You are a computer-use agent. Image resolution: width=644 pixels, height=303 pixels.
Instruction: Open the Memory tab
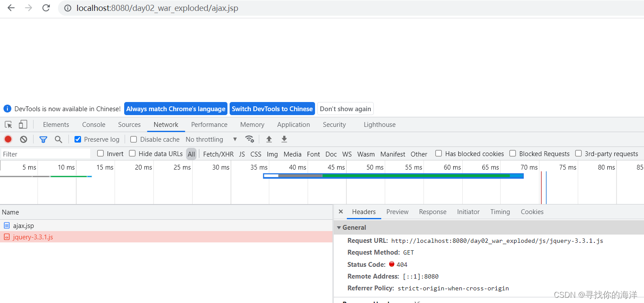(252, 125)
